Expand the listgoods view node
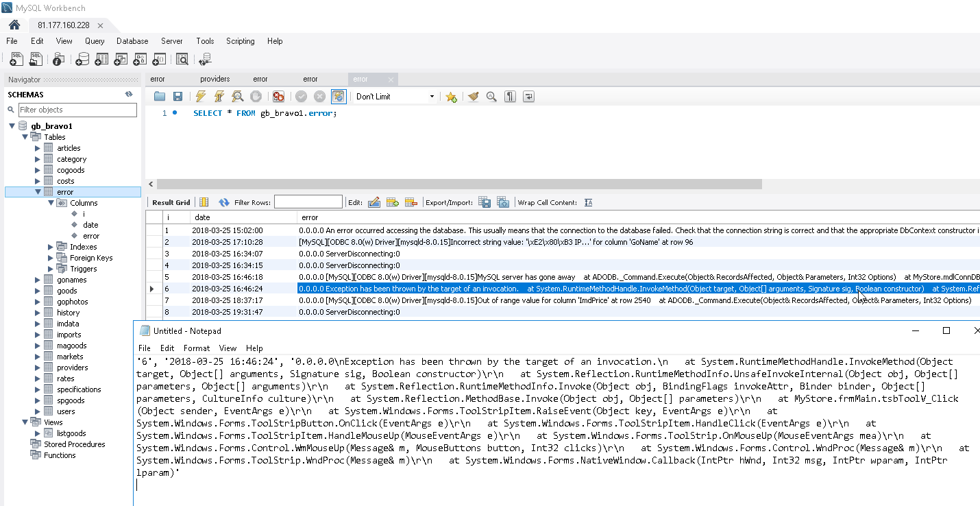This screenshot has height=506, width=980. pos(38,433)
